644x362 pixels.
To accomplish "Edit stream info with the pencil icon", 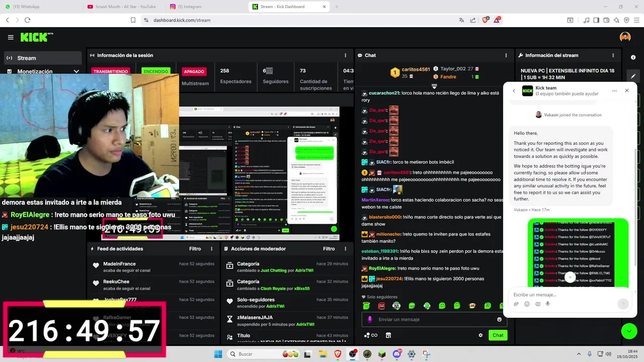I will pos(633,76).
